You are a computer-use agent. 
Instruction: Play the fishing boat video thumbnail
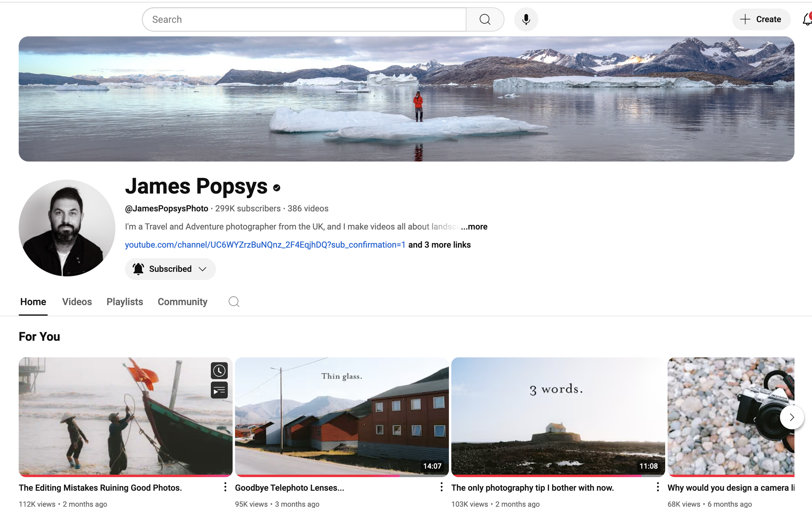coord(126,417)
